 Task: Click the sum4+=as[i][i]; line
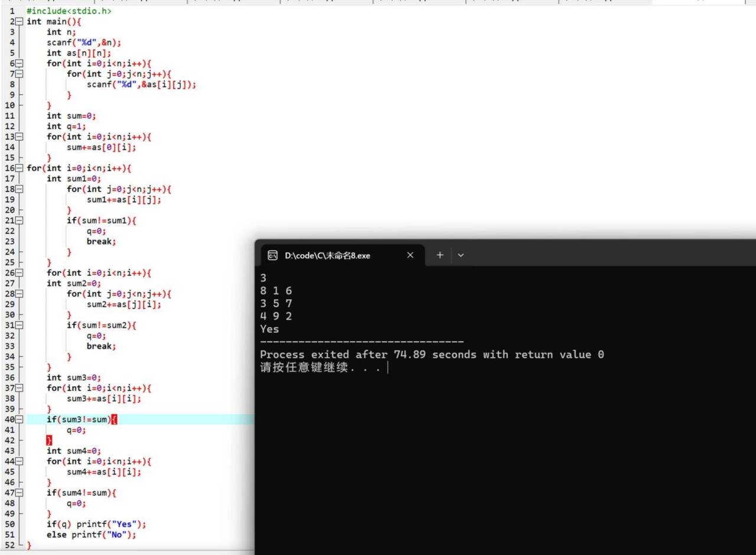104,472
